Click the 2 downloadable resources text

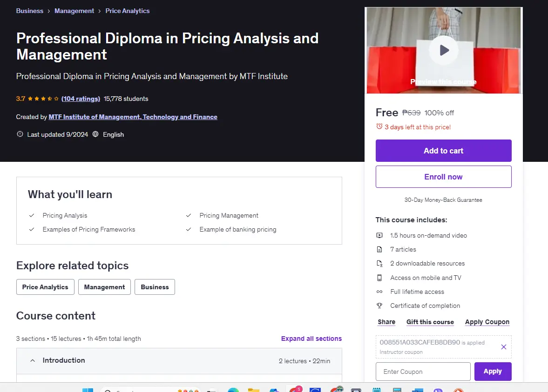[x=427, y=263]
